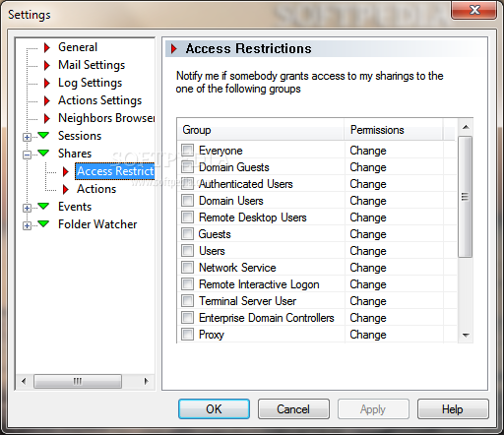Select Actions Settings in the tree
The width and height of the screenshot is (504, 435).
point(99,100)
